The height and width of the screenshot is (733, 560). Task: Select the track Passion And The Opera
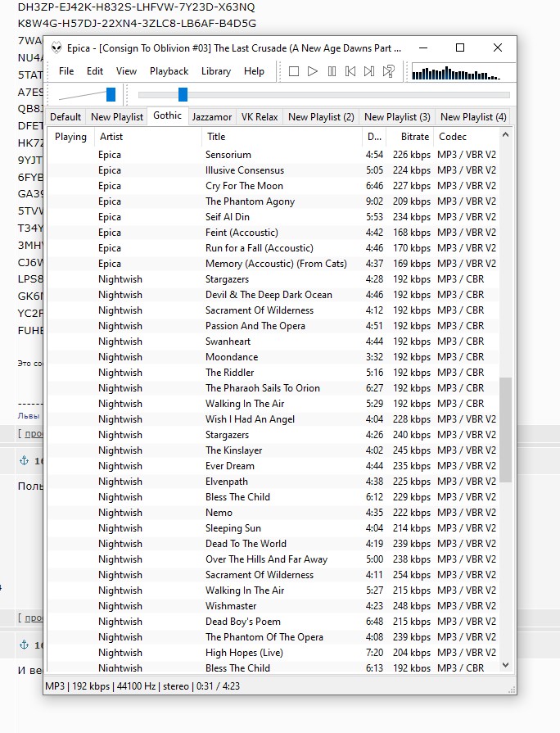273,326
